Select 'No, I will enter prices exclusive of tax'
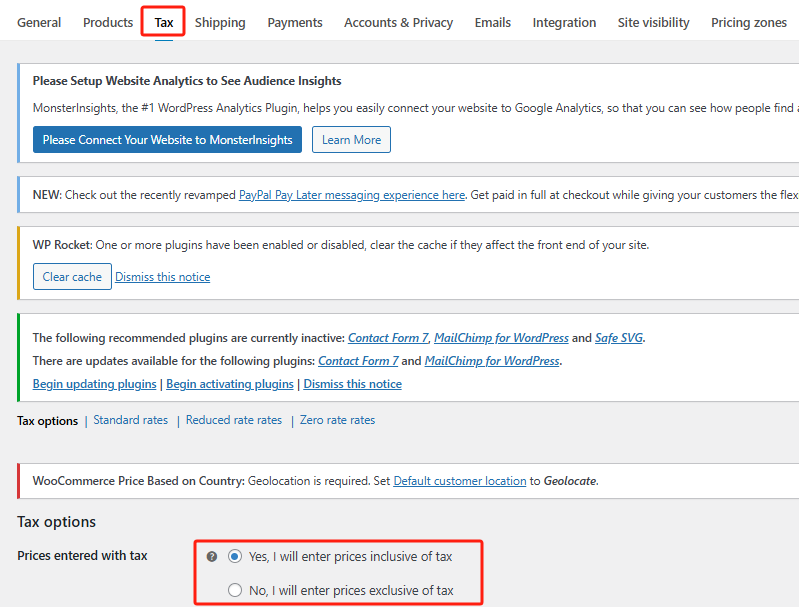 click(x=235, y=590)
